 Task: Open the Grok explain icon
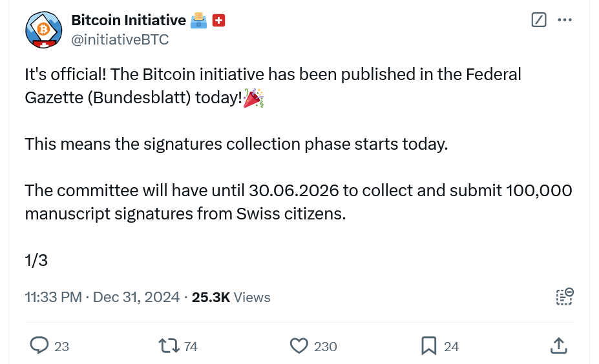coord(539,20)
